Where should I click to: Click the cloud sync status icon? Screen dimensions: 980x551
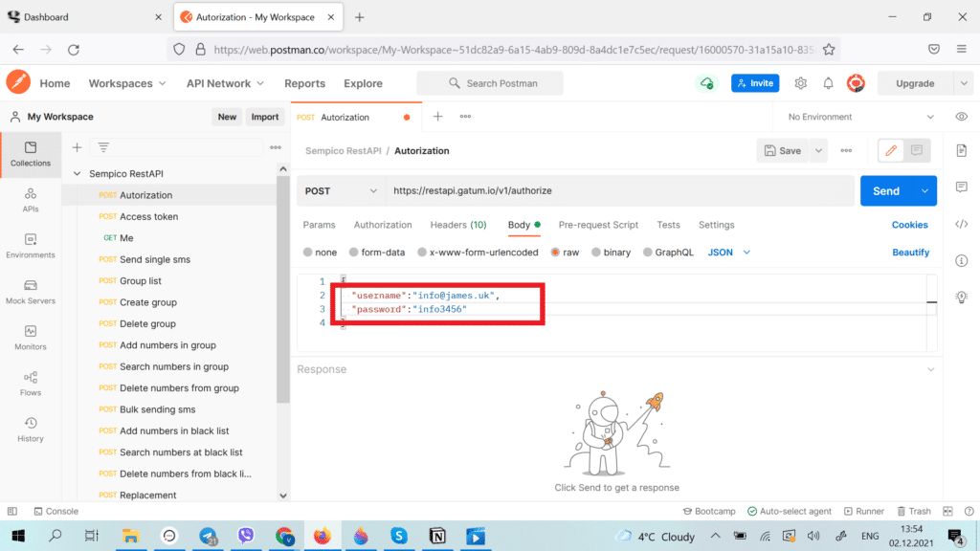[706, 83]
